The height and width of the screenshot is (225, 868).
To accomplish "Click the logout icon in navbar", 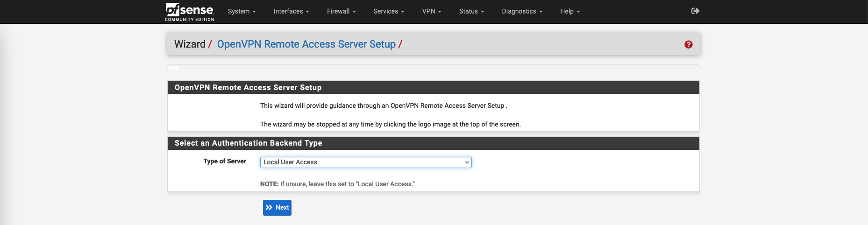I will coord(695,11).
